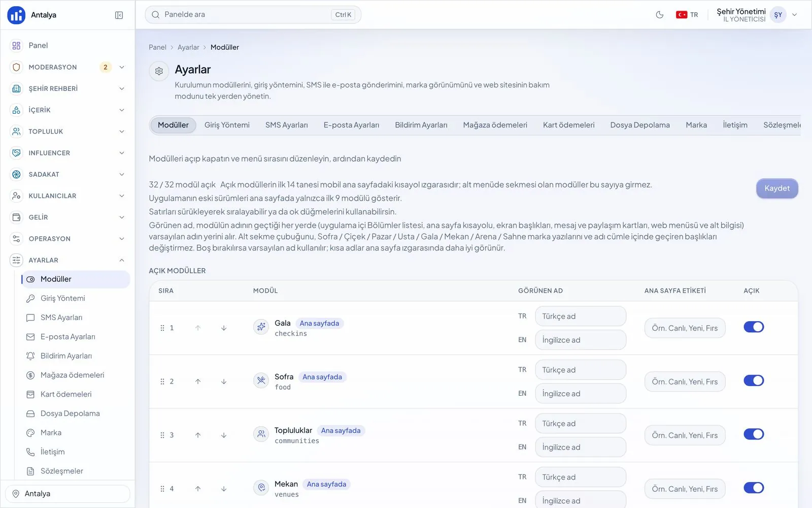Switch language using the TR flag
This screenshot has height=508, width=812.
click(x=687, y=15)
